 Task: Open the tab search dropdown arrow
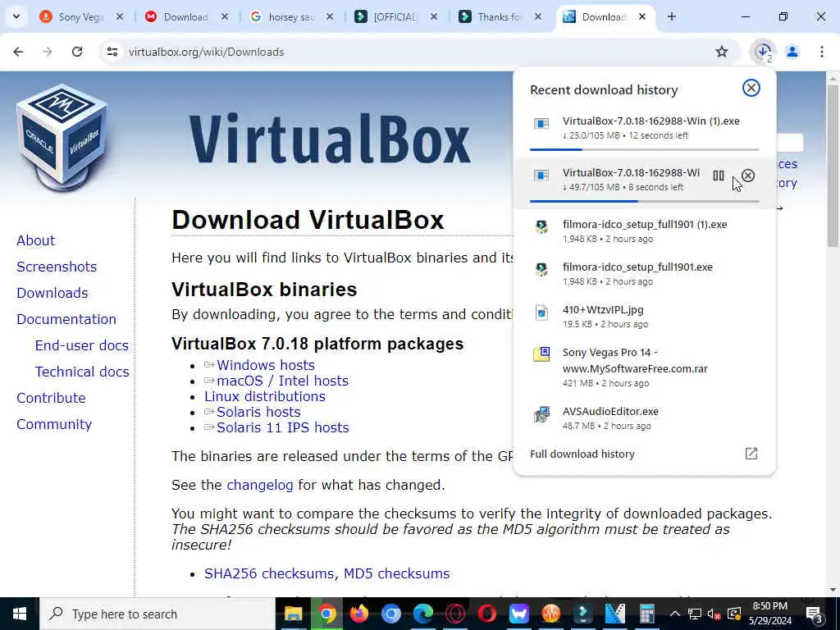click(x=16, y=16)
